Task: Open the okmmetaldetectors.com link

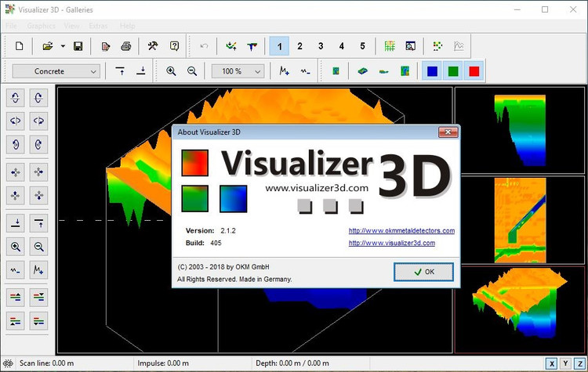Action: pos(401,231)
